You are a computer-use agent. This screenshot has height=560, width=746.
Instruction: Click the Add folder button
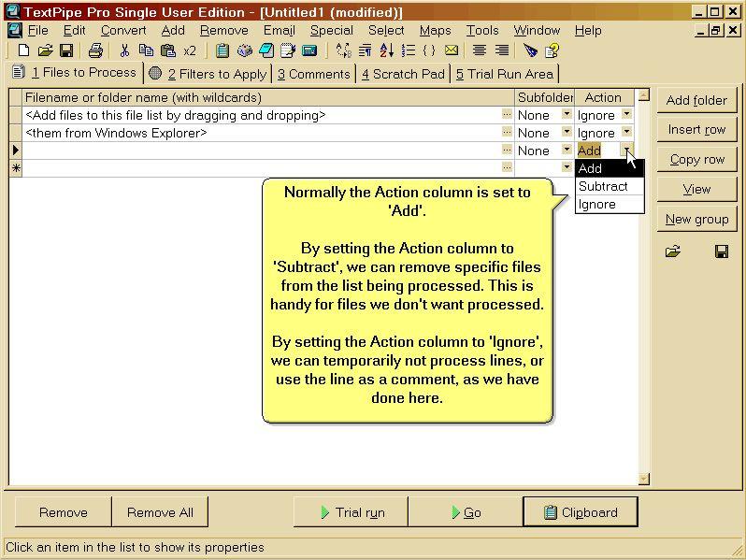click(x=696, y=100)
